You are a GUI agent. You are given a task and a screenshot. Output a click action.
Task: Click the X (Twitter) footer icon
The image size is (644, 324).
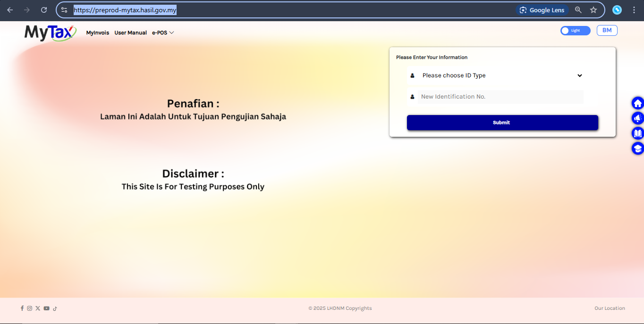[x=38, y=308]
